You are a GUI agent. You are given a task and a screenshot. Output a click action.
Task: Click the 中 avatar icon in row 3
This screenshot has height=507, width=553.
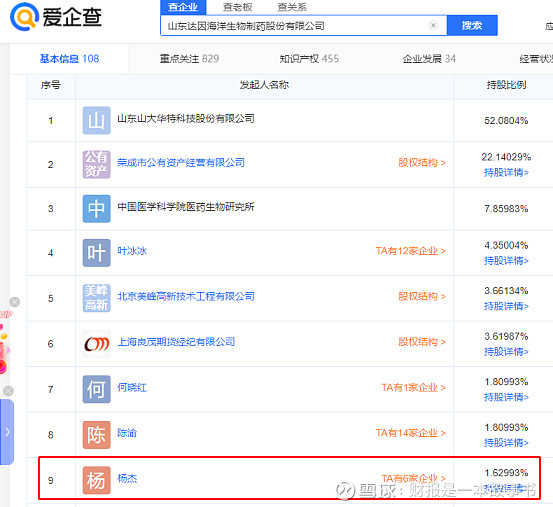click(x=97, y=208)
